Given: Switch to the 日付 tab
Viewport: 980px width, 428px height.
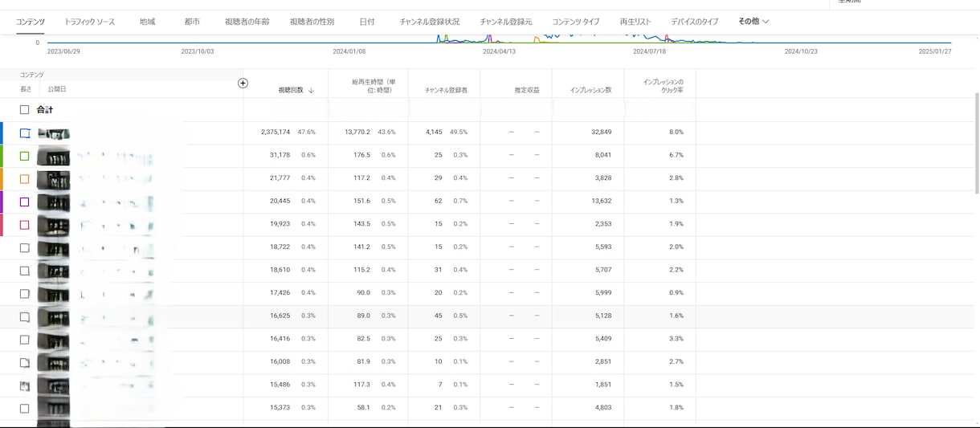Looking at the screenshot, I should (367, 22).
